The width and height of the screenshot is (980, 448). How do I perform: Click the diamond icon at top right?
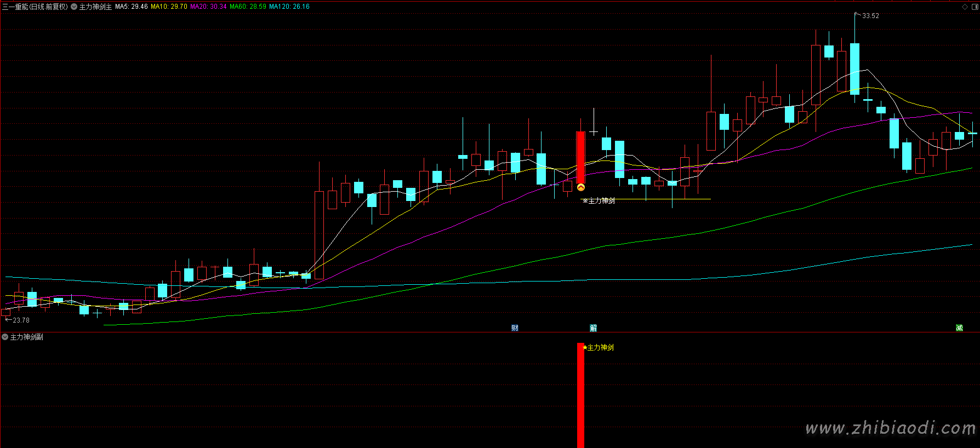pos(965,7)
